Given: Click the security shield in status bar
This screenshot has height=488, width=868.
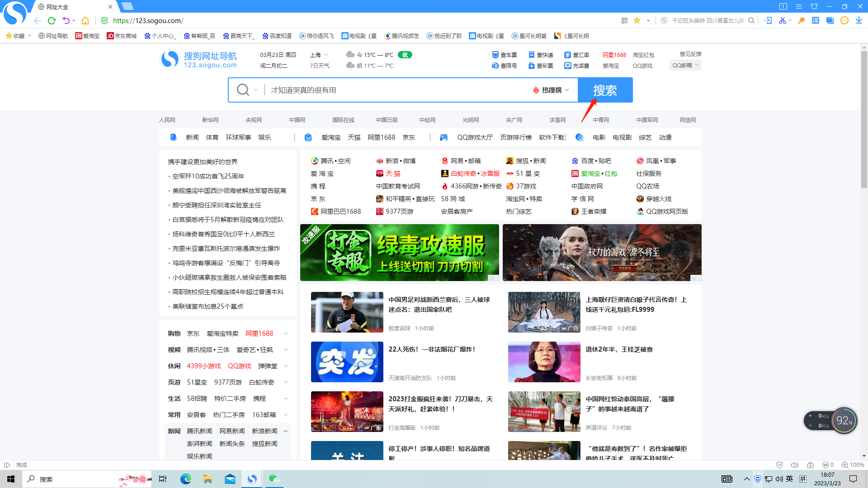Looking at the screenshot, I should pyautogui.click(x=779, y=465).
